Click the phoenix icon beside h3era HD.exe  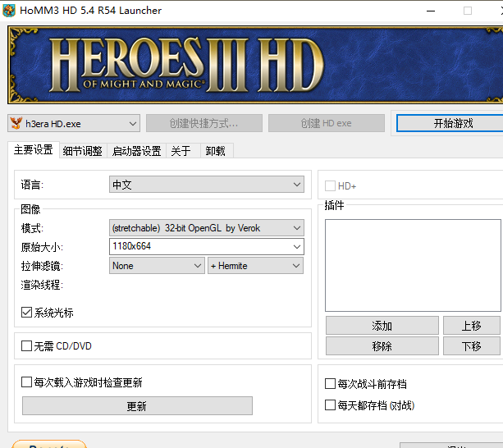(x=16, y=123)
